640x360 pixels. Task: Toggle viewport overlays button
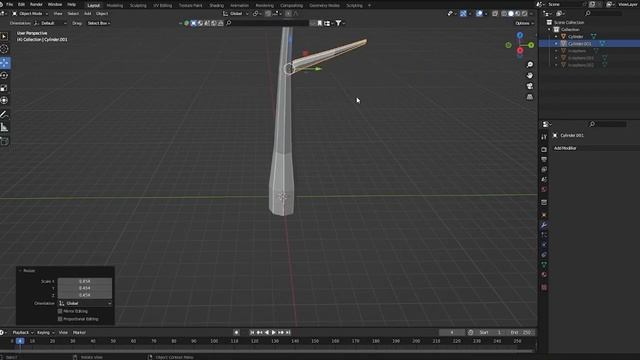coord(479,13)
